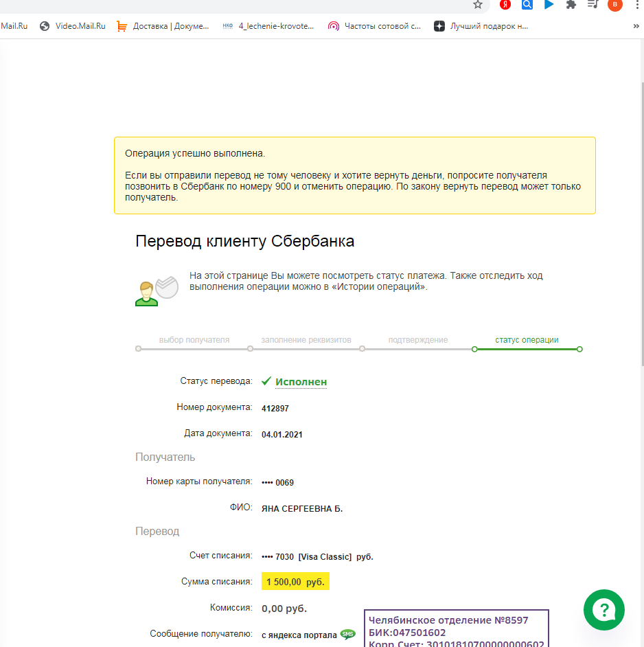Image resolution: width=644 pixels, height=647 pixels.
Task: Click the commission value 0,00 руб.
Action: click(x=284, y=609)
